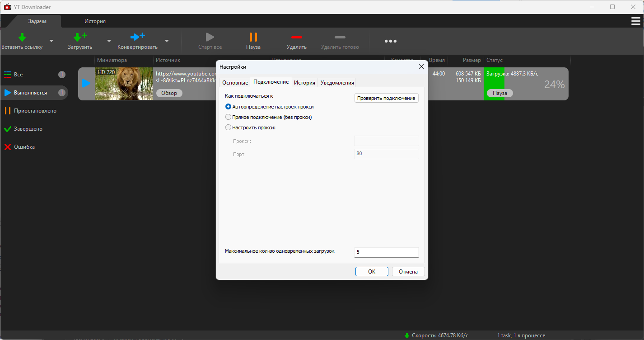Click the green download progress bar

pos(494,83)
